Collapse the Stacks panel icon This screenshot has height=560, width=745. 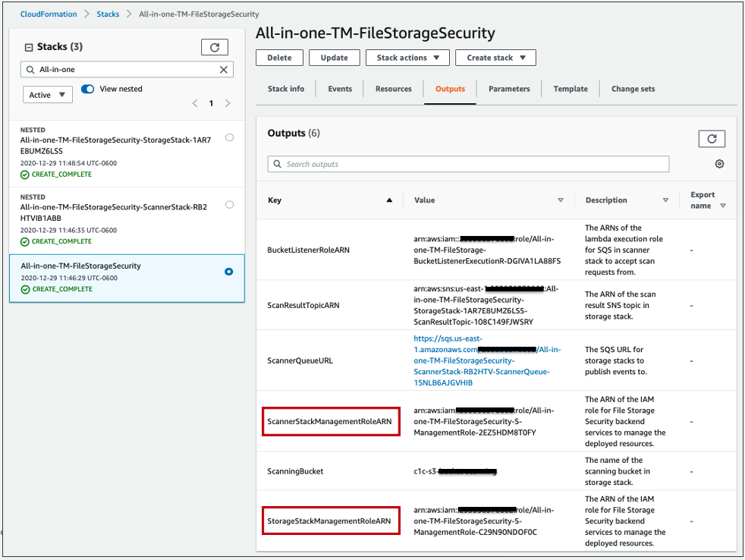pyautogui.click(x=29, y=47)
